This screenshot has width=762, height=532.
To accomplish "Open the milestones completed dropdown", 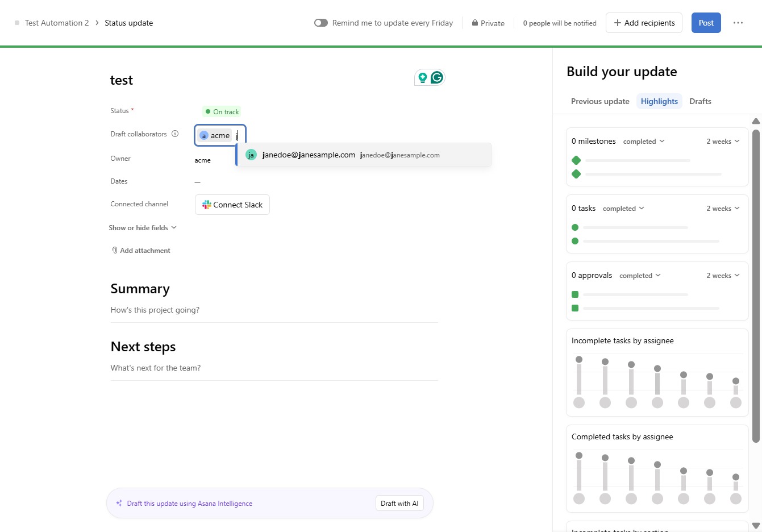I will point(644,142).
